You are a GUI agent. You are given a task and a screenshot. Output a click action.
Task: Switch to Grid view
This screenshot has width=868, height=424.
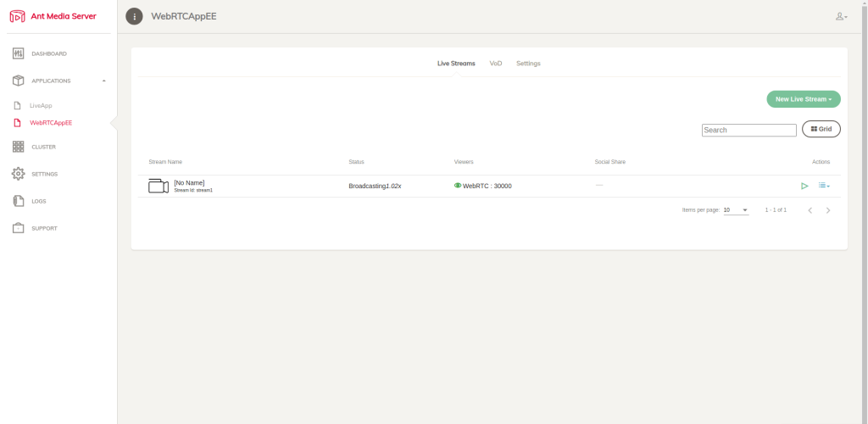(x=821, y=129)
